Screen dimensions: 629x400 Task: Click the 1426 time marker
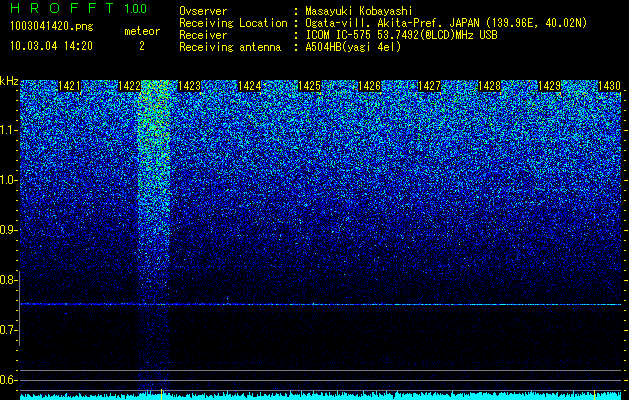click(x=369, y=86)
